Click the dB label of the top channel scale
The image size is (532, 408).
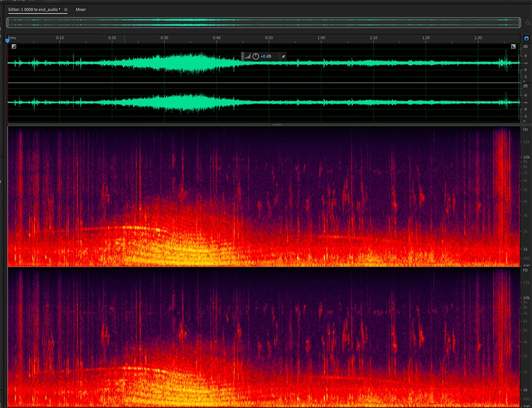click(525, 47)
